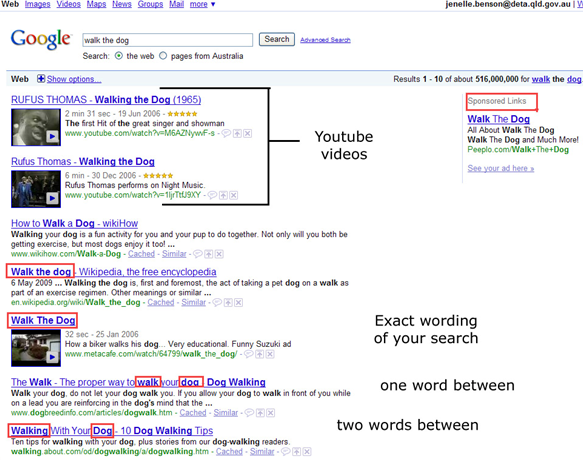Play the Funny Suzuki ad thumbnail
Image resolution: width=583 pixels, height=460 pixels.
(36, 348)
